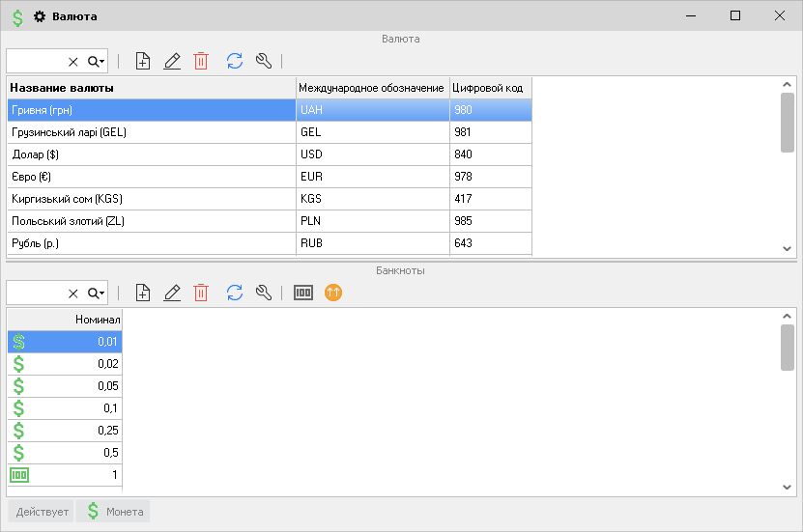Click the orange arrows icon in banknotes toolbar
The height and width of the screenshot is (532, 803).
pyautogui.click(x=333, y=292)
